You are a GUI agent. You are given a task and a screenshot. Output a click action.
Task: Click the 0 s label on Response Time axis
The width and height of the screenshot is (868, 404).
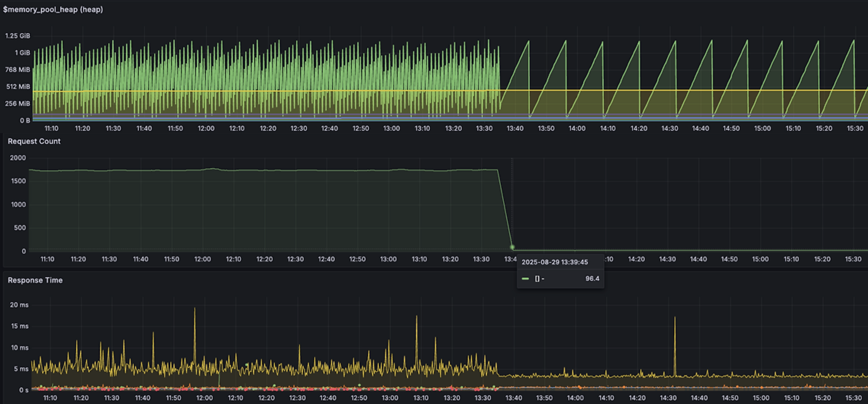click(x=24, y=390)
